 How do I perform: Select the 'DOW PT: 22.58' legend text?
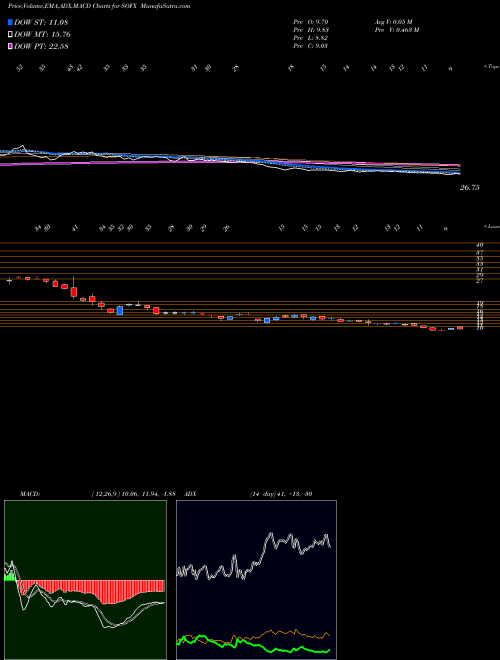(x=41, y=46)
